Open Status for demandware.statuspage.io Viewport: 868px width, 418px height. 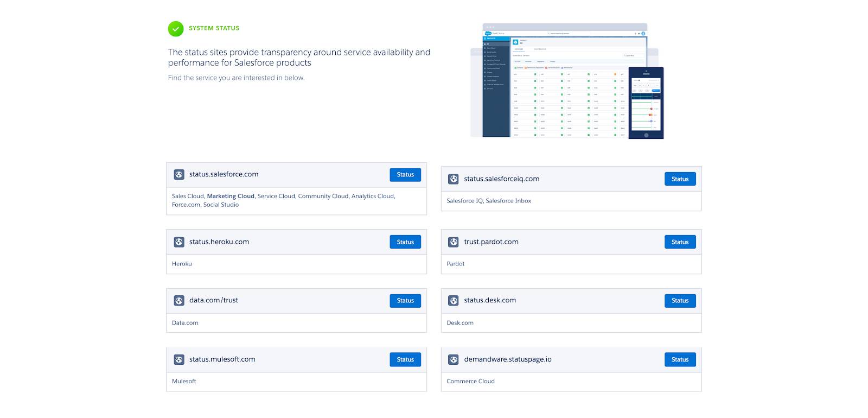click(680, 359)
